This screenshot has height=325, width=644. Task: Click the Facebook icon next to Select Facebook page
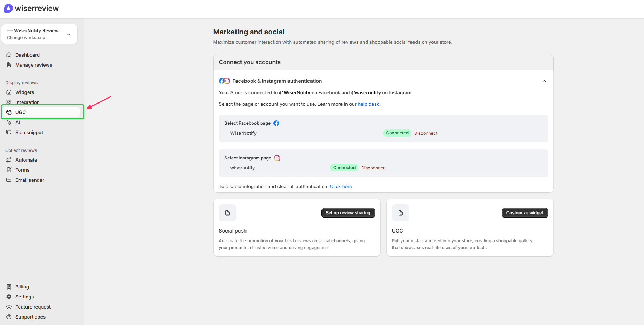point(276,123)
